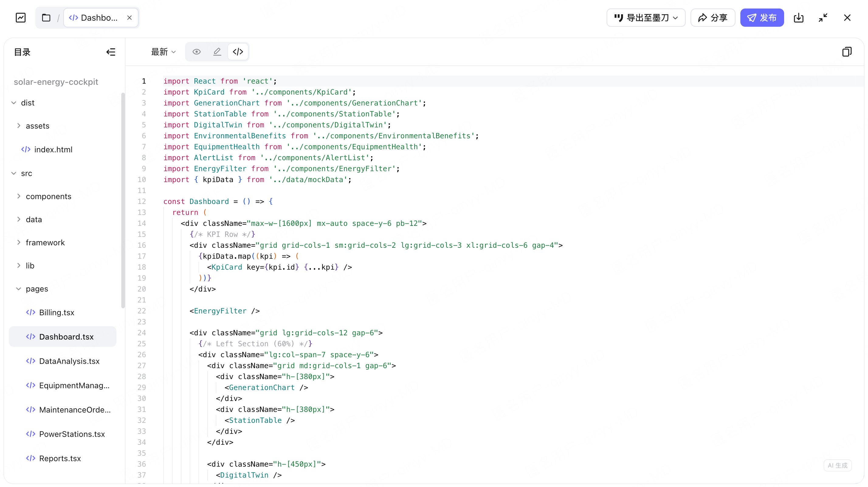
Task: Select the Dashbo... file tab
Action: pyautogui.click(x=100, y=18)
